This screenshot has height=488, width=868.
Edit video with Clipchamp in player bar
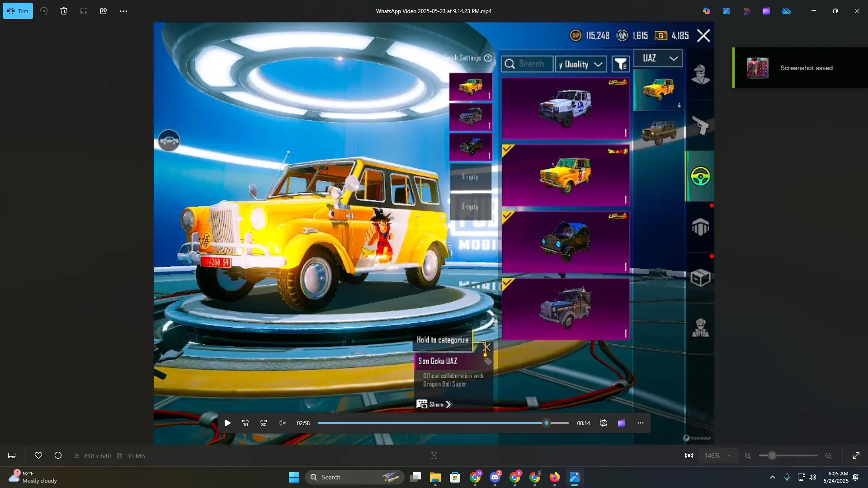click(622, 423)
